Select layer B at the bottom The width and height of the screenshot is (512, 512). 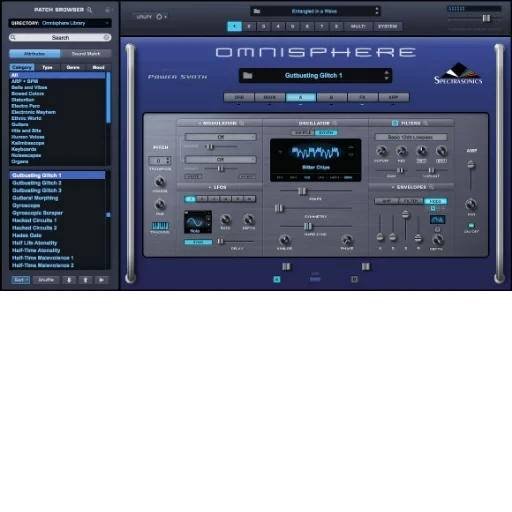(354, 279)
